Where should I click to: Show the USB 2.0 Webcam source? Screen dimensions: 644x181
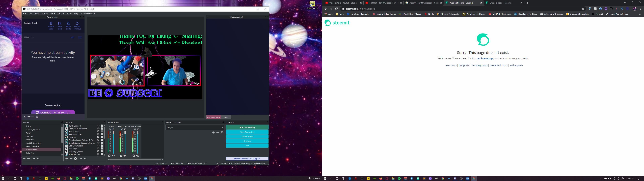[98, 146]
